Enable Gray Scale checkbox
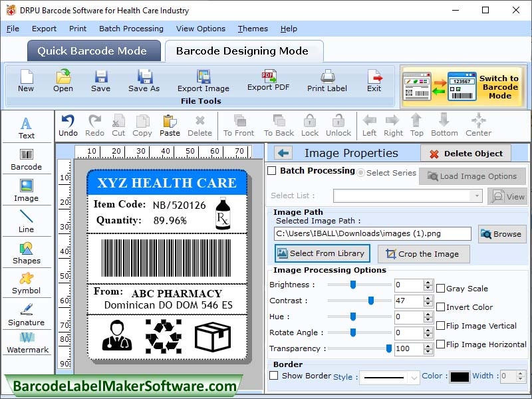This screenshot has height=399, width=532. tap(440, 289)
